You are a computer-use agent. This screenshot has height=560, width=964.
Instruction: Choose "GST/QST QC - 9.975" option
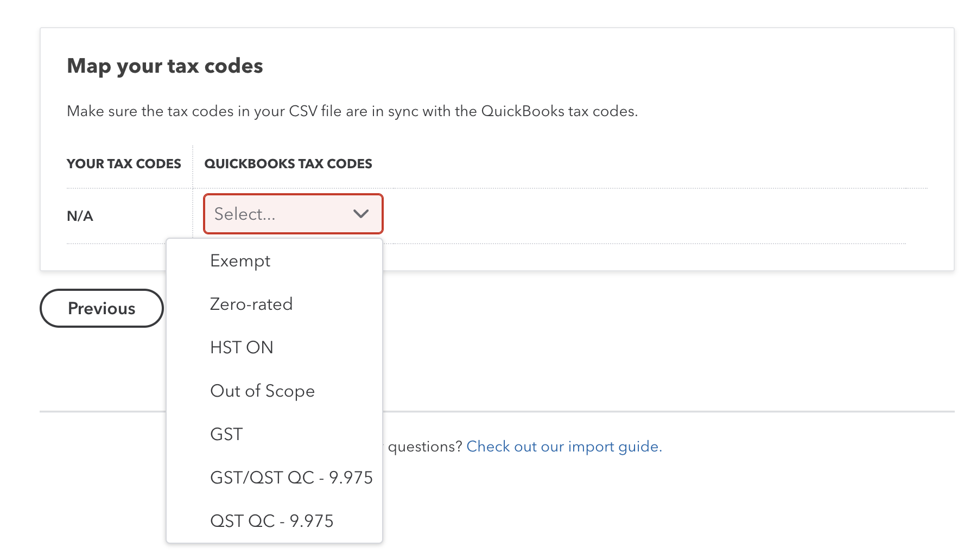pyautogui.click(x=291, y=478)
